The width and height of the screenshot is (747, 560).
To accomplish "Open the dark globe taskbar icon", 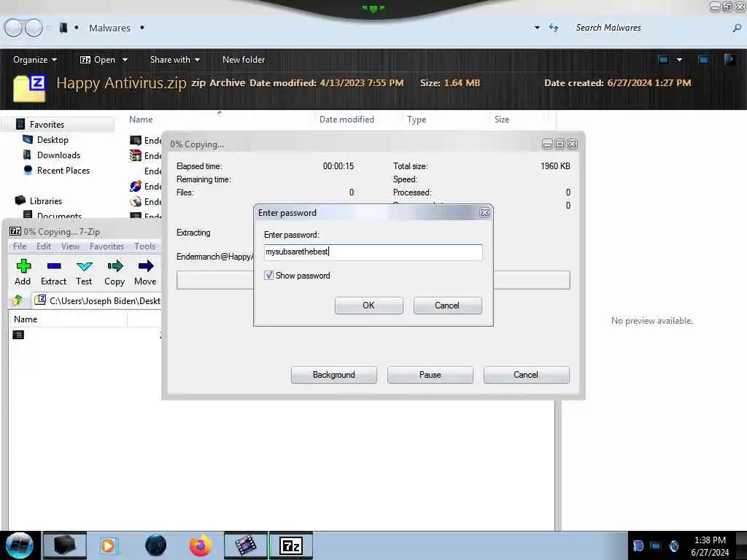I will pyautogui.click(x=155, y=545).
